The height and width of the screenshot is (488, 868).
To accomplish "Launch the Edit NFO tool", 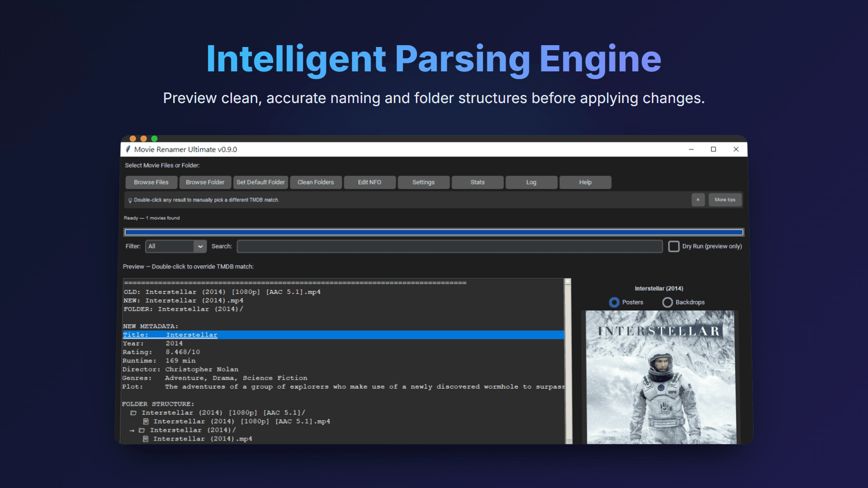I will pos(369,182).
